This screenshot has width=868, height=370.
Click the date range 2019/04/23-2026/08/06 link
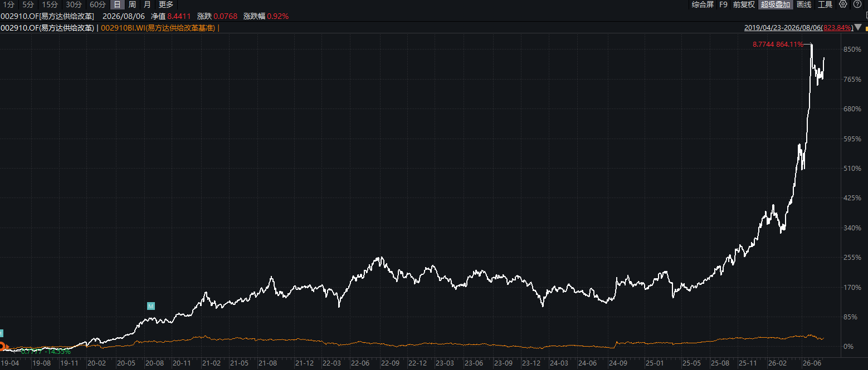798,27
